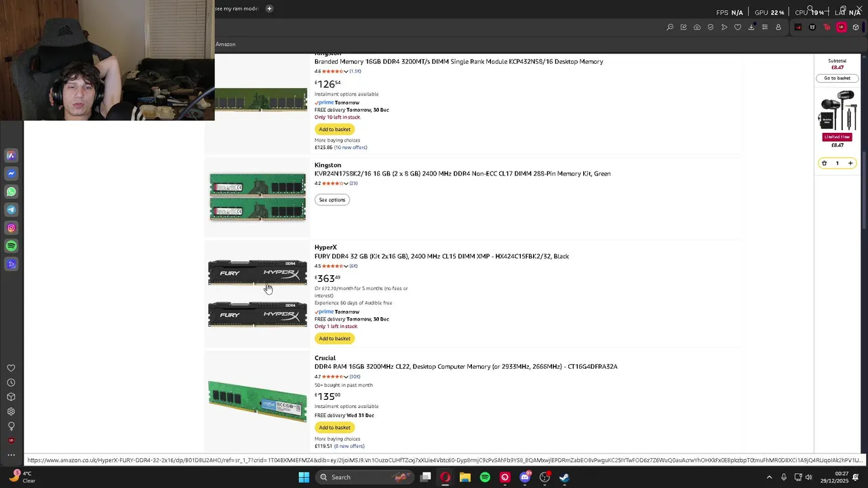Open Kingston KVR24N17S8K2/16 title link
Screen dimensions: 868x488
(462, 174)
